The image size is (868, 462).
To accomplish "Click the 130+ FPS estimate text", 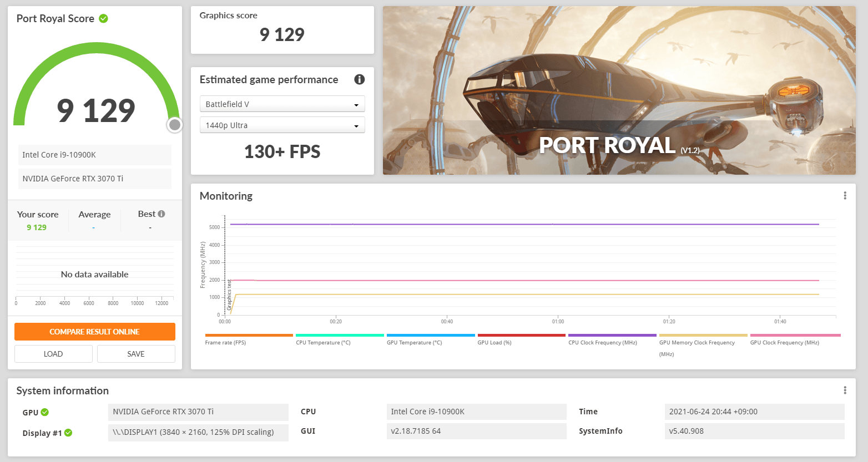I will coord(282,151).
